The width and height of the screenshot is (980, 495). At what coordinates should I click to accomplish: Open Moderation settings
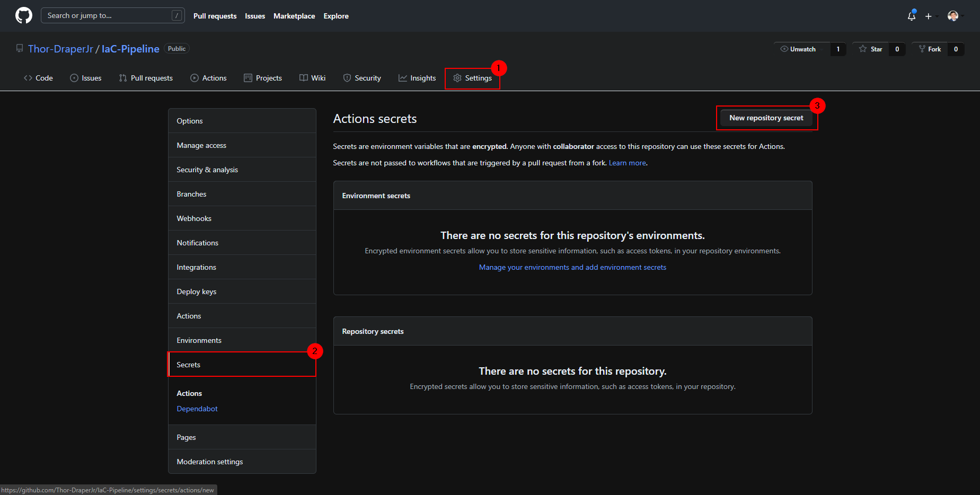click(242, 462)
